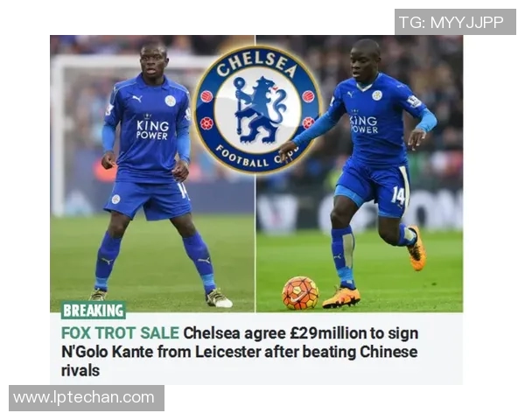
Task: Click the King Power logo on left jersey
Action: [152, 127]
